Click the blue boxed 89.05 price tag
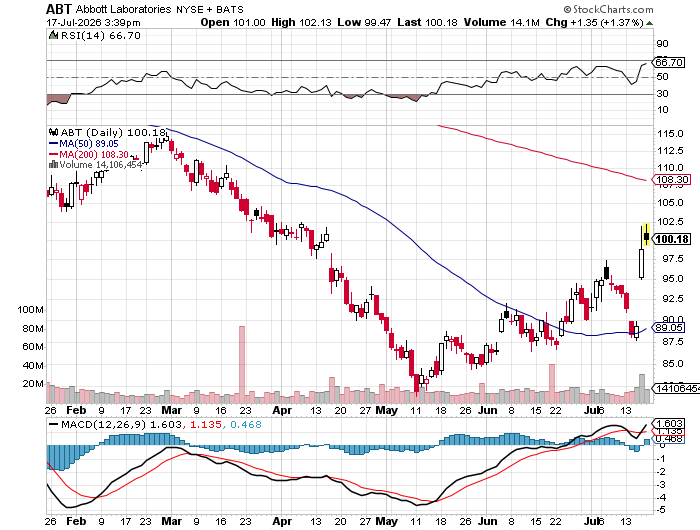The width and height of the screenshot is (700, 530). pos(668,328)
